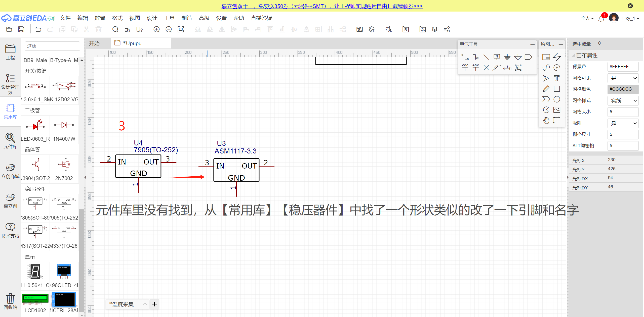Expand the 个人 account dropdown
Screen dimensions: 644x317
(587, 18)
